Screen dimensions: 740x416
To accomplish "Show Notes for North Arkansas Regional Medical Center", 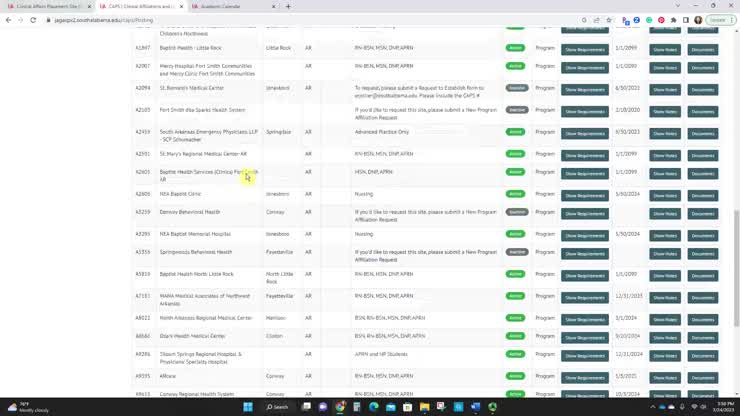I will 665,320.
